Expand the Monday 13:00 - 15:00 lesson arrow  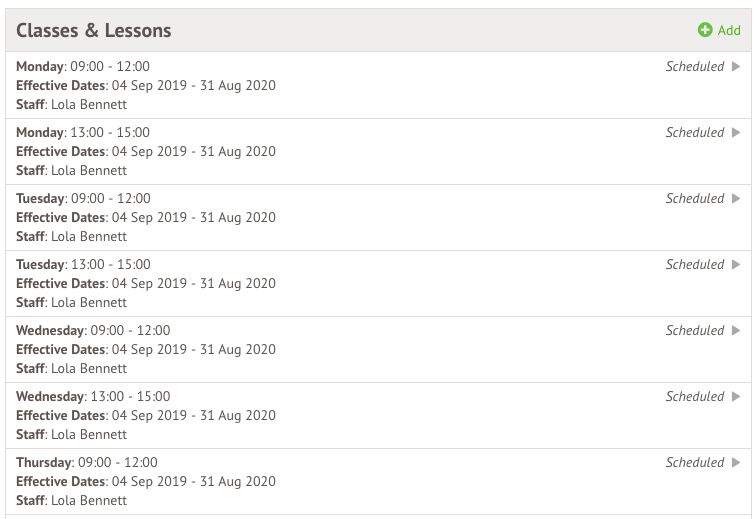736,133
